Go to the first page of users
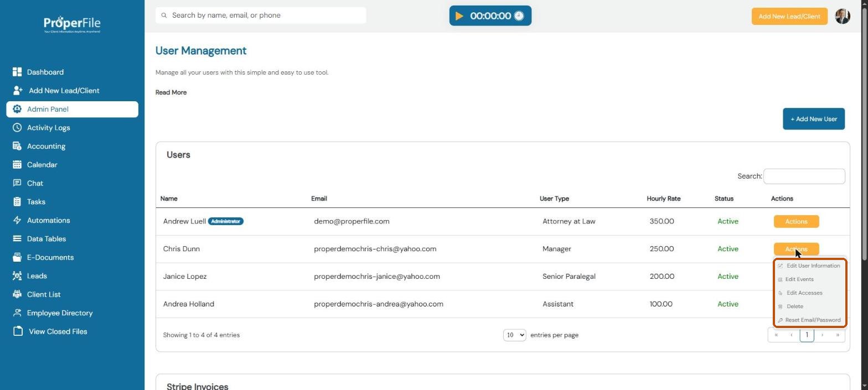 tap(776, 335)
